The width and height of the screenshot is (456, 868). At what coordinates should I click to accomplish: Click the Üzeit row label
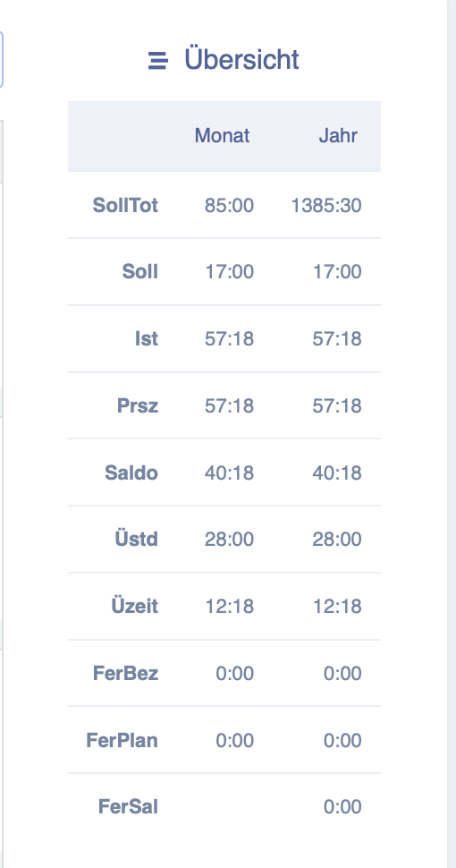tap(135, 606)
